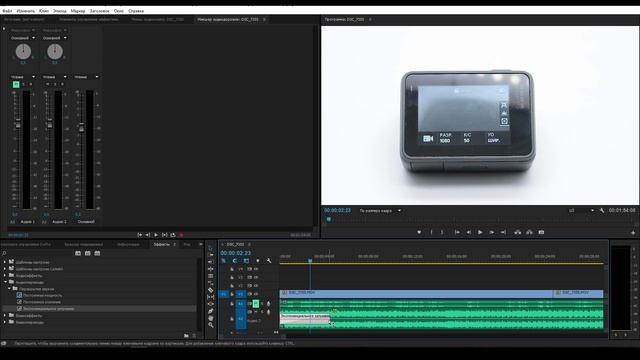Switch to effect controls tab in the Source panel
The width and height of the screenshot is (640, 360).
89,19
